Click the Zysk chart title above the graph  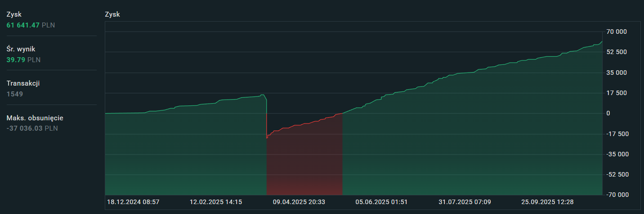[x=112, y=14]
